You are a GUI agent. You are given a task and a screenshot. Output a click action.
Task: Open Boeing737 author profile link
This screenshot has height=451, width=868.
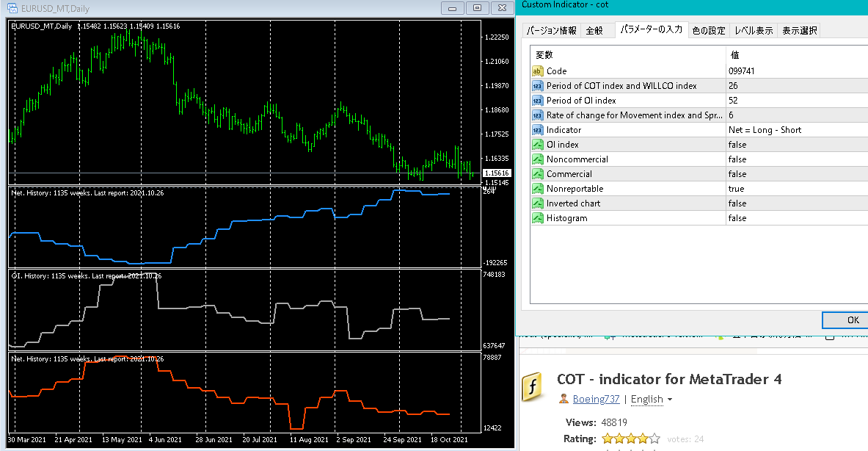597,399
